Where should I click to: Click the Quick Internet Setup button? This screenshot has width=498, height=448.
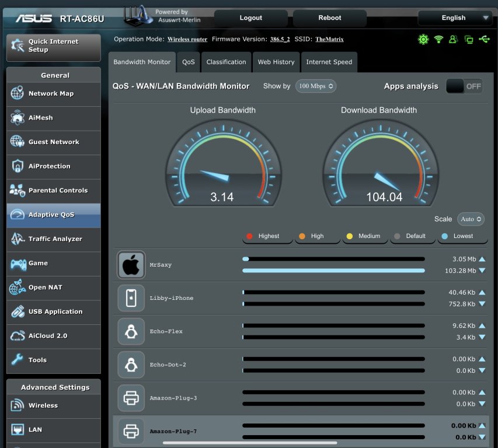pos(53,46)
